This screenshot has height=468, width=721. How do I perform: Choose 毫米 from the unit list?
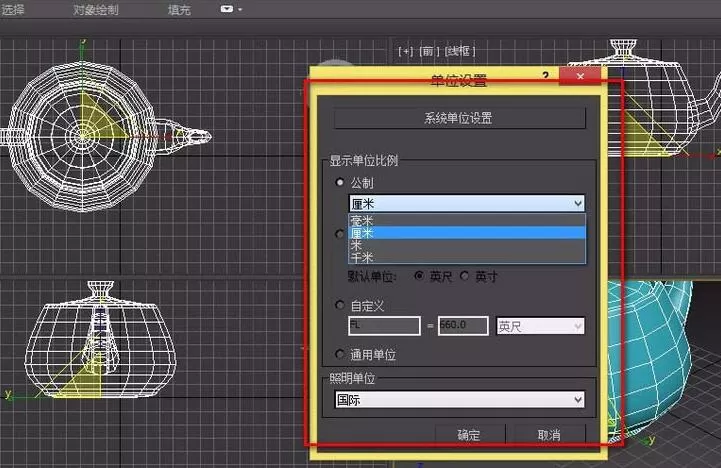(x=467, y=220)
